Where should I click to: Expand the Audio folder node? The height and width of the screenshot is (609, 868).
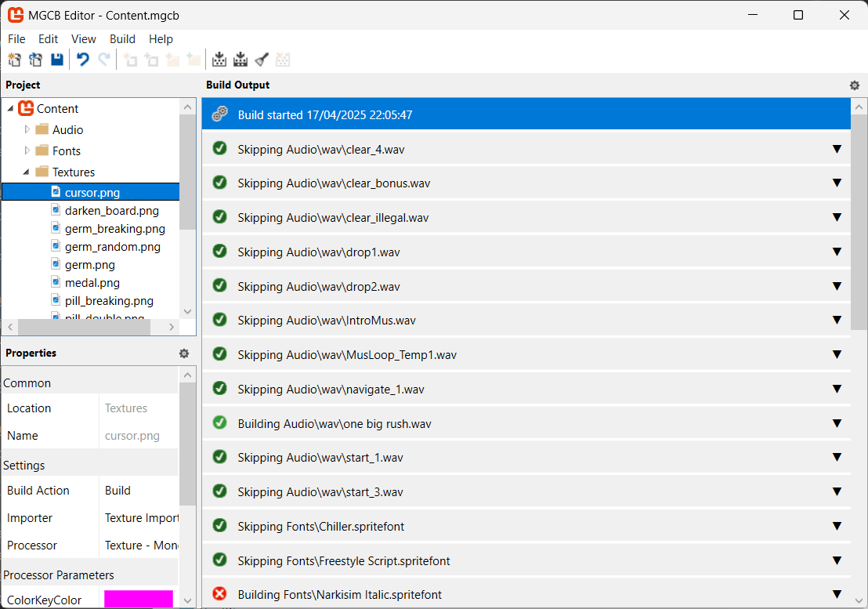coord(27,129)
